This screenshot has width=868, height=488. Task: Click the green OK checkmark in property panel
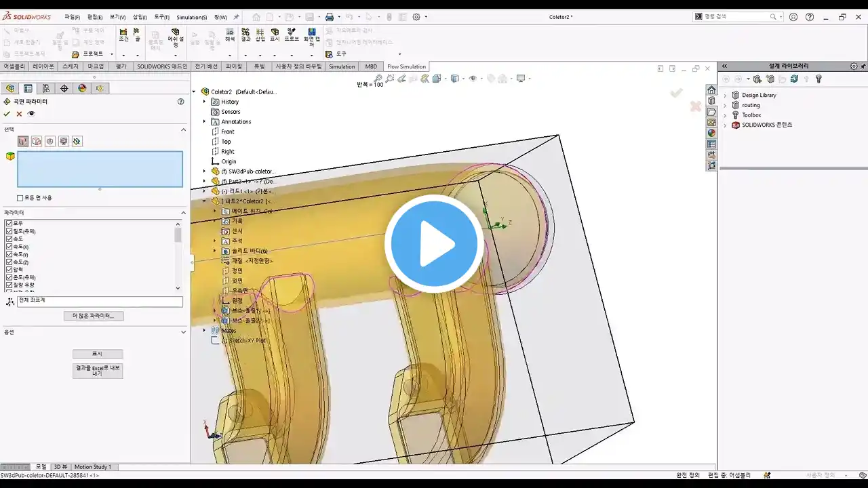pyautogui.click(x=7, y=114)
